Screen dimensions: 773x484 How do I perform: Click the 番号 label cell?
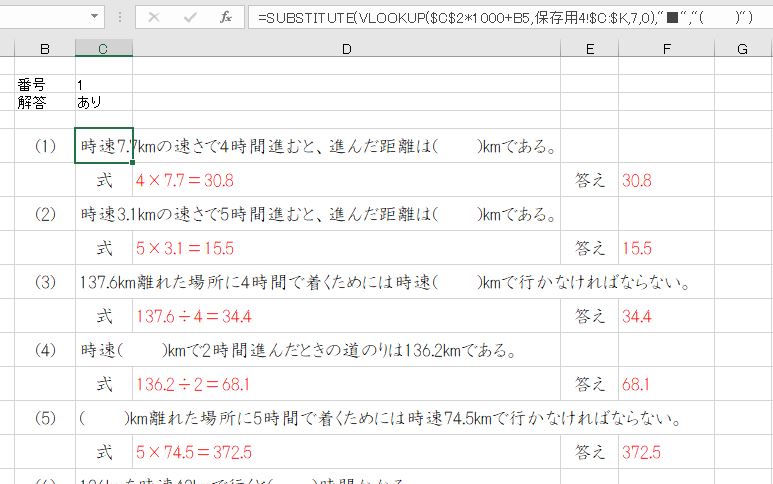[45, 84]
